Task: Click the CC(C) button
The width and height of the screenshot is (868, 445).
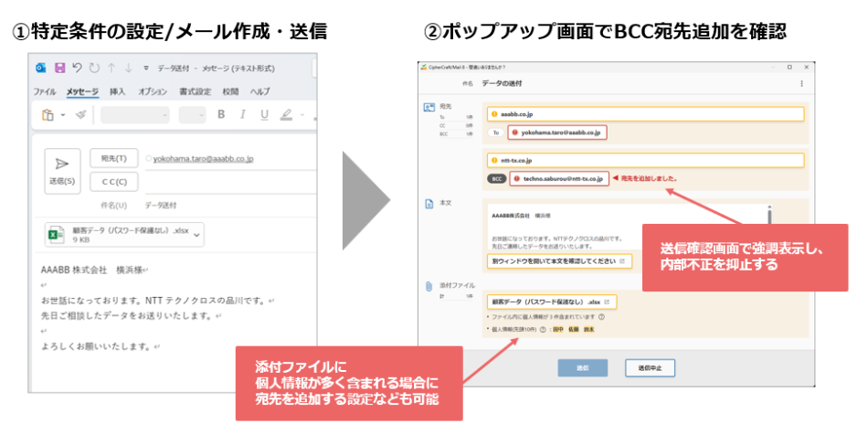Action: 114,182
